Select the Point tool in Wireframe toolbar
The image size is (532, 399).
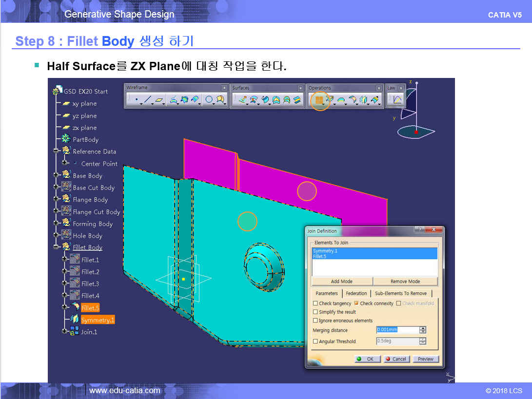coord(137,100)
